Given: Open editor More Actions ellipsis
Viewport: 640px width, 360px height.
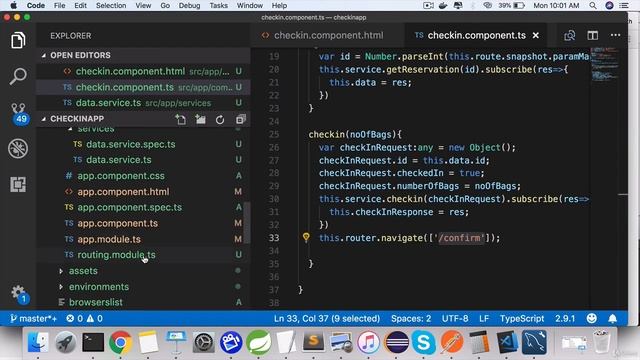Looking at the screenshot, I should (615, 36).
